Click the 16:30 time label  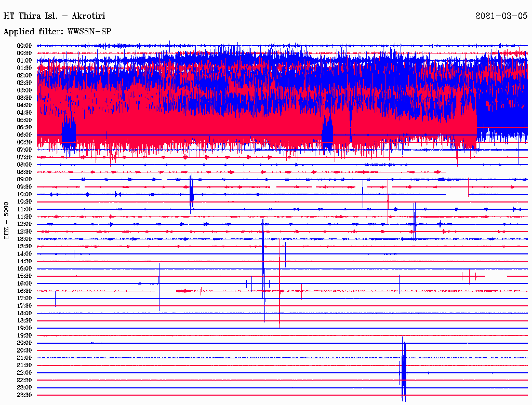point(24,291)
